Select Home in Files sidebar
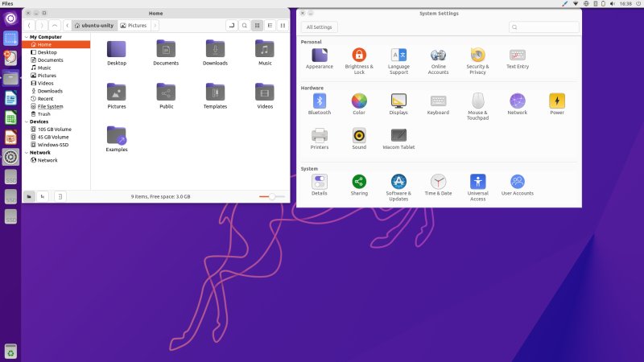Image resolution: width=644 pixels, height=362 pixels. point(56,44)
